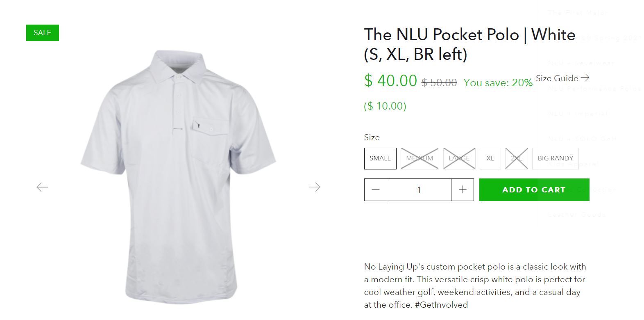Decrease quantity with the minus button

(375, 190)
